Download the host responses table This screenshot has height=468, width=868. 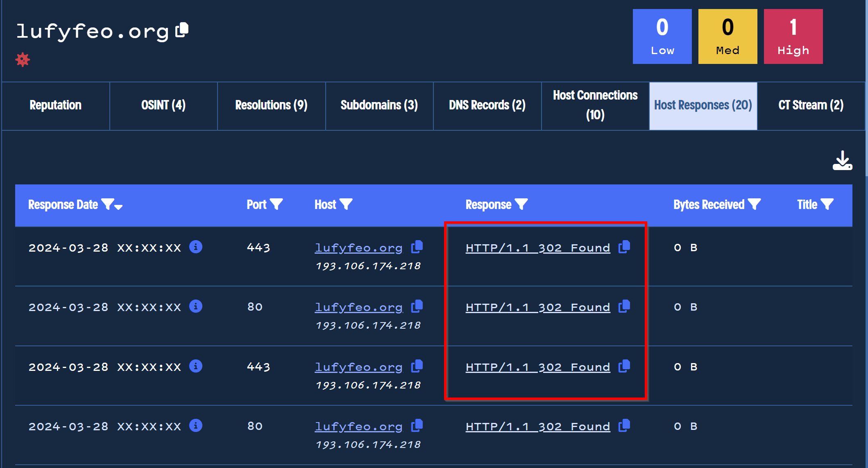point(842,161)
